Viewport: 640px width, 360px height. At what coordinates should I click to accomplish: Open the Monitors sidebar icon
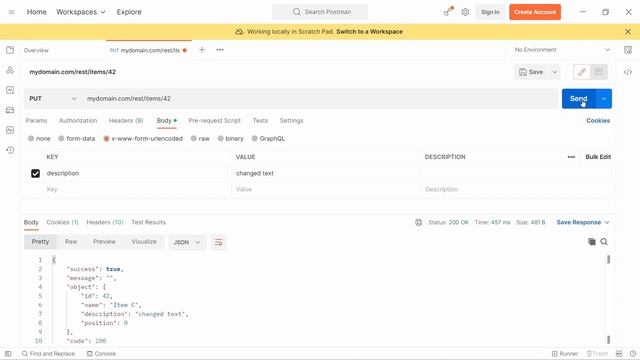point(10,130)
